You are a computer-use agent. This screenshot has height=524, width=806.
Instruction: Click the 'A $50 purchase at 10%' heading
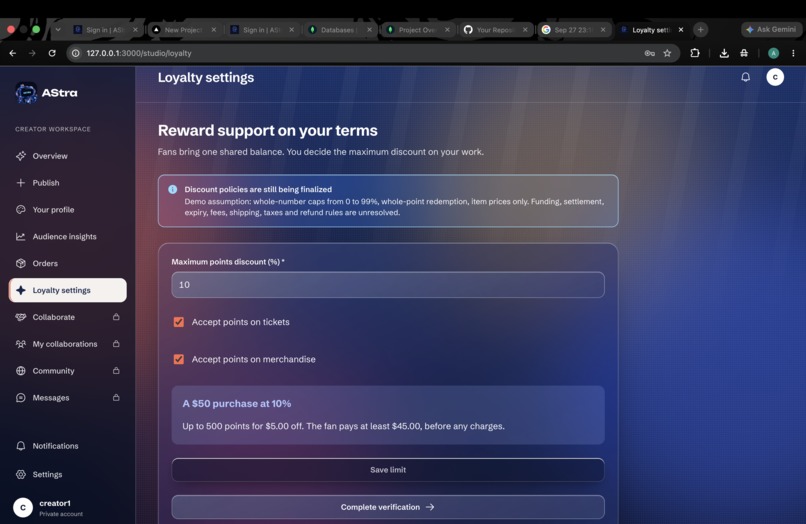tap(236, 404)
